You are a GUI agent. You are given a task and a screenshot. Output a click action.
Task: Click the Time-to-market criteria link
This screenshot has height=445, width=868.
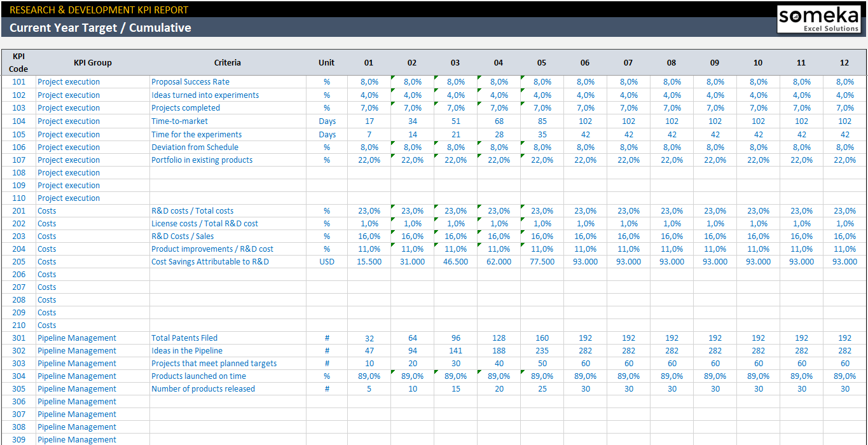click(178, 121)
